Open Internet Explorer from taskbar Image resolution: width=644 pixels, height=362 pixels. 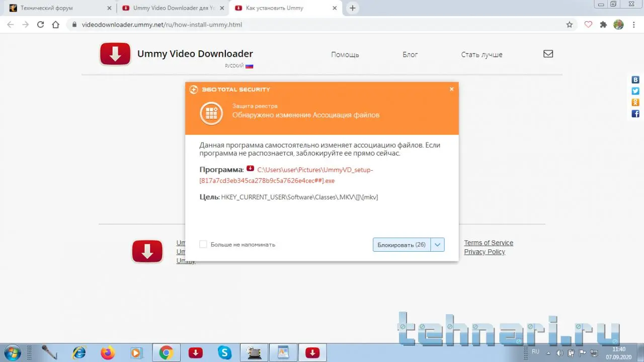coord(79,352)
